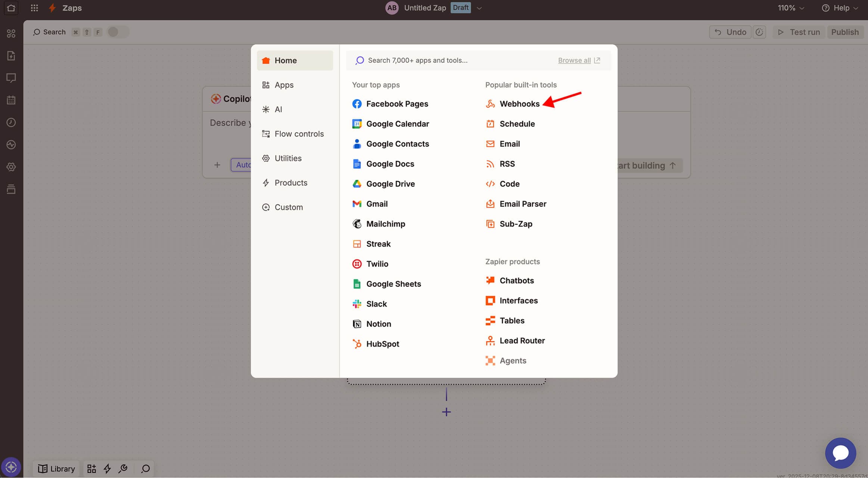This screenshot has height=478, width=868.
Task: Focus the search apps and tools field
Action: click(448, 60)
